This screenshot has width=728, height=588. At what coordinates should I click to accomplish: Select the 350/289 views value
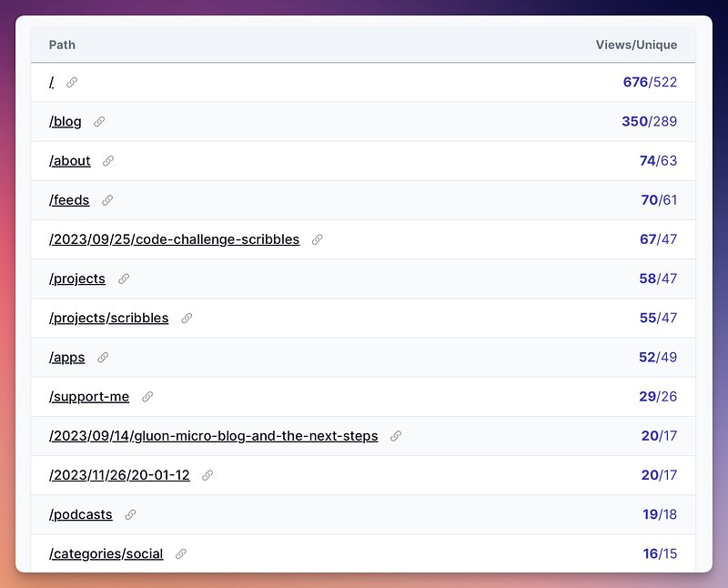coord(650,122)
